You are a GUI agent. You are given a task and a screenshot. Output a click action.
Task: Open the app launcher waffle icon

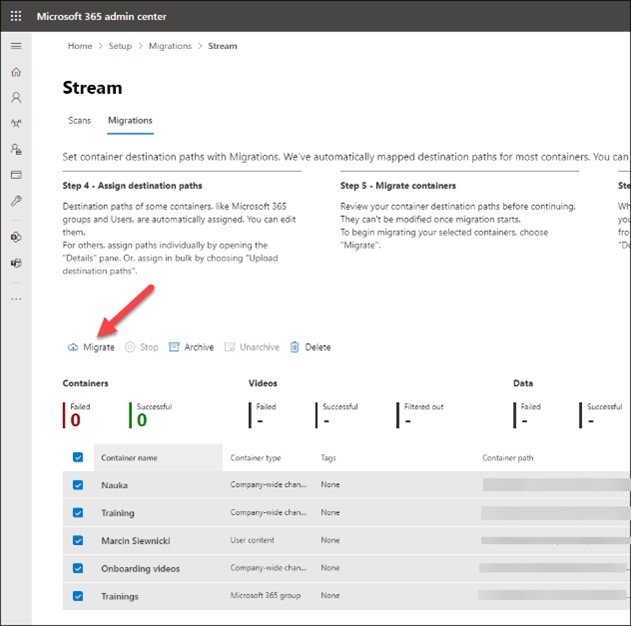[16, 16]
